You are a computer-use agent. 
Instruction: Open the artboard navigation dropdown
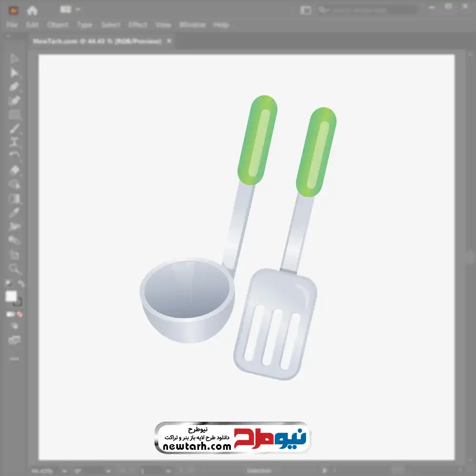click(169, 471)
